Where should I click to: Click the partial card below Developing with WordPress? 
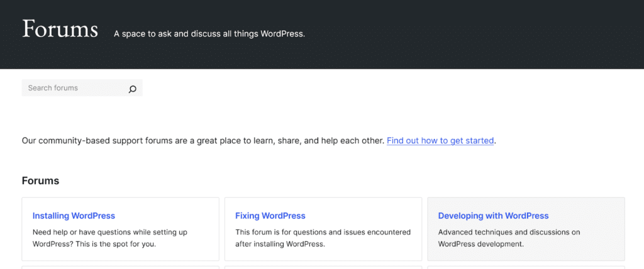[x=526, y=267]
